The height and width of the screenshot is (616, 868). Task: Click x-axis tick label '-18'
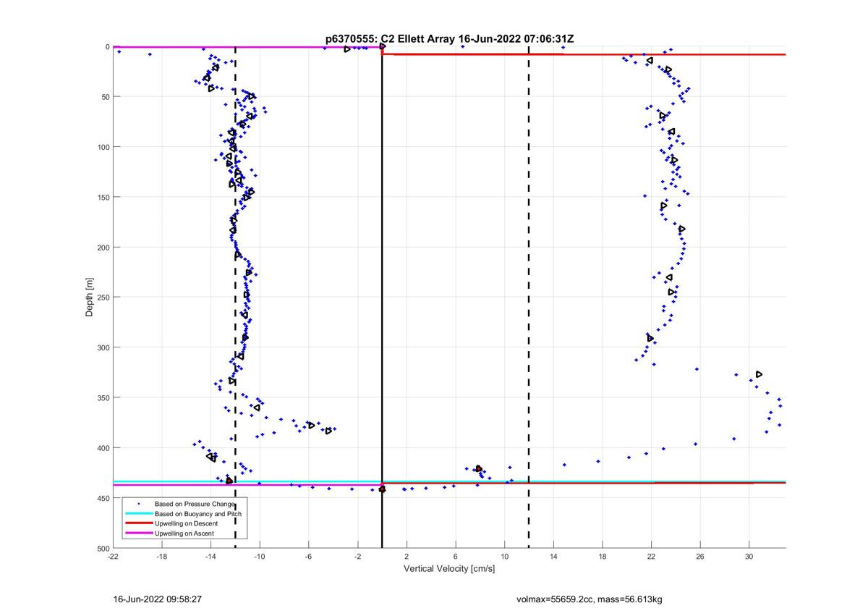[162, 557]
